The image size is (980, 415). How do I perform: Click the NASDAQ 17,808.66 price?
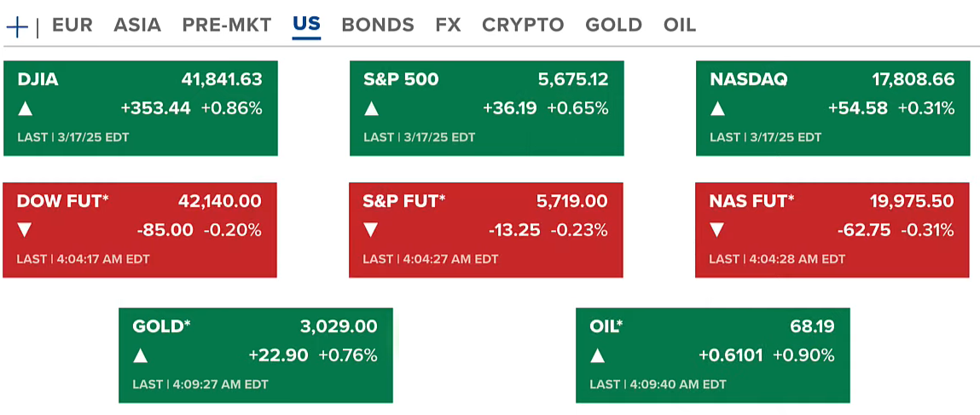point(913,80)
